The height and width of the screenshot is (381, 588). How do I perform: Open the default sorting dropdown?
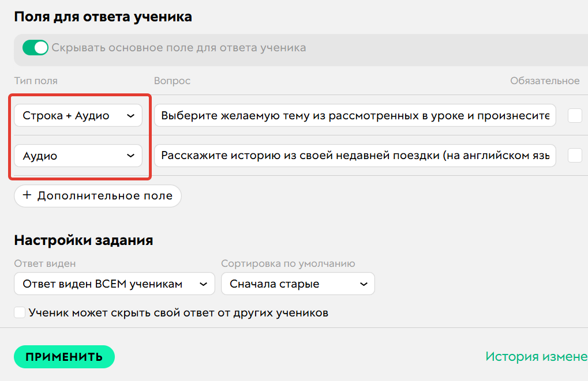point(298,284)
